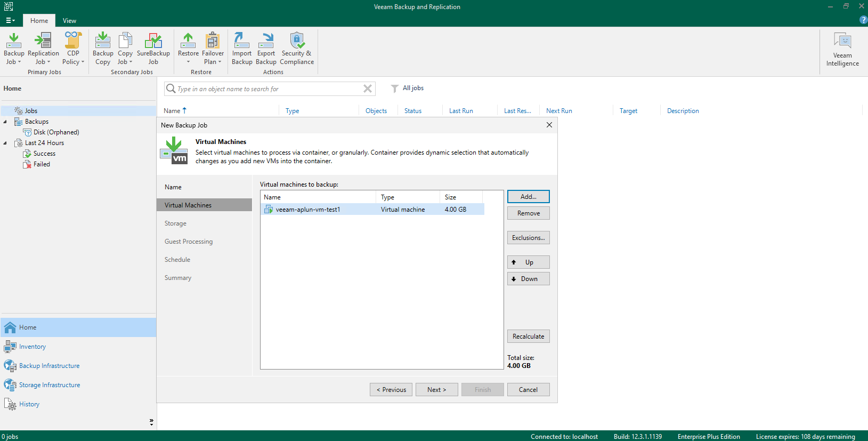The image size is (868, 441).
Task: Cancel the New Backup Job wizard
Action: 528,390
